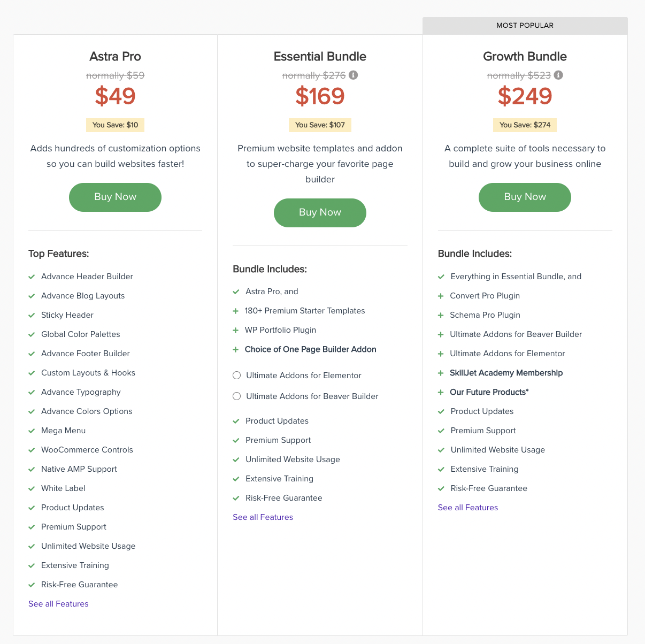
Task: Click plus icon next to Schema Pro Plugin
Action: click(x=441, y=315)
